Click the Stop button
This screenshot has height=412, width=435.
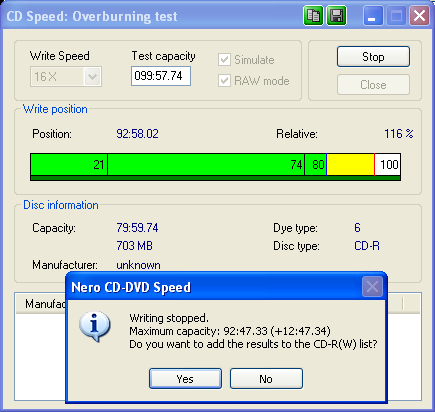tap(373, 57)
